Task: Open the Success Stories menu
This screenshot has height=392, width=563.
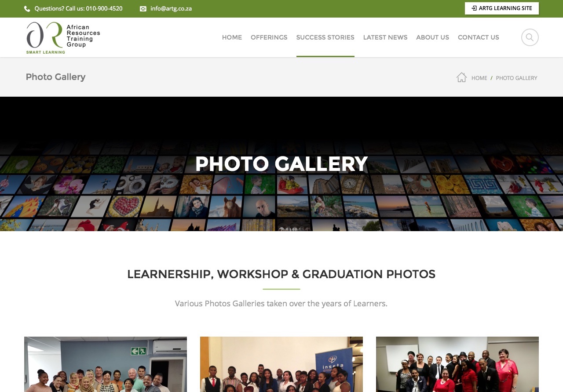Action: (x=325, y=37)
